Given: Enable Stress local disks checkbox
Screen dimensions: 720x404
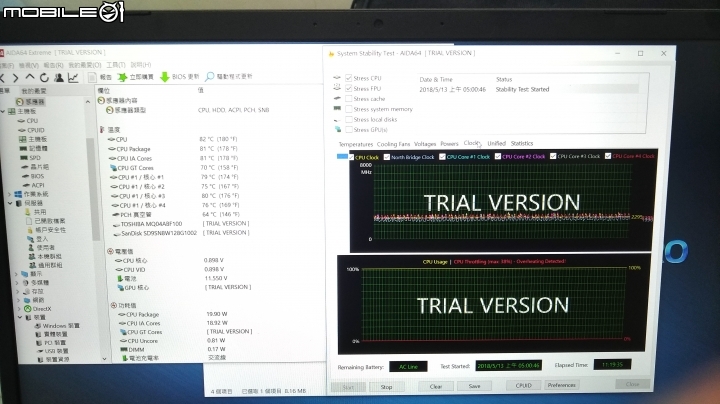Looking at the screenshot, I should (349, 119).
